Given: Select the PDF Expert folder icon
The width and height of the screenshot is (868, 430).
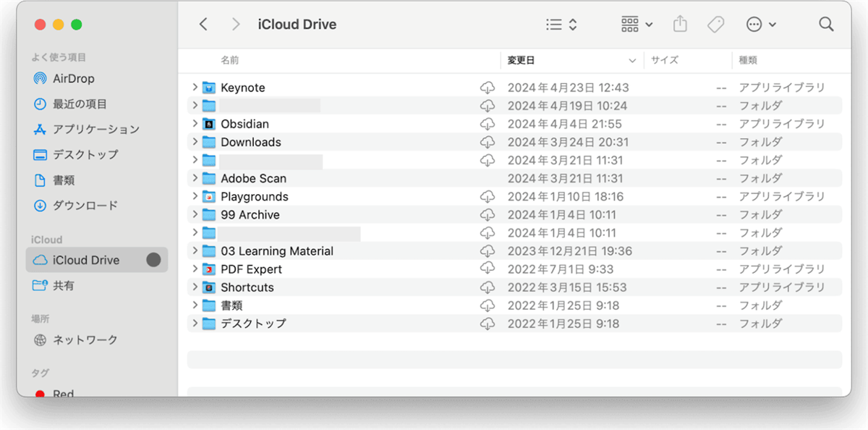Looking at the screenshot, I should (209, 269).
